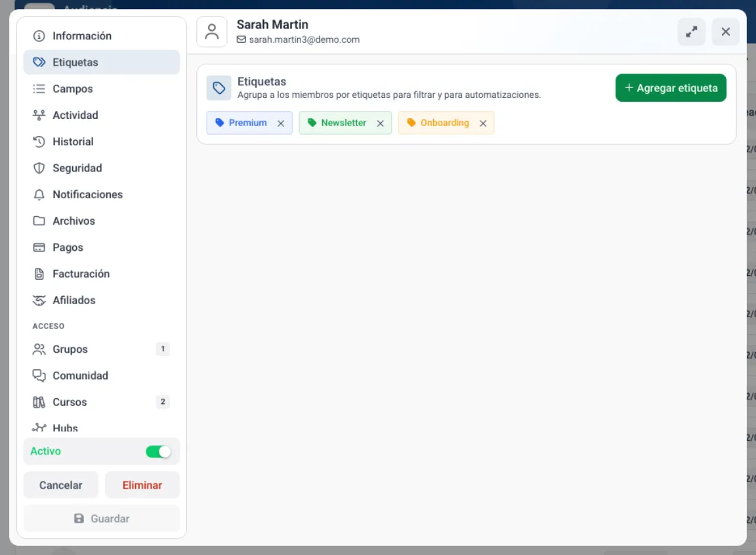Screen dimensions: 756x555
Task: Click the Premium tag chip label
Action: pos(248,123)
